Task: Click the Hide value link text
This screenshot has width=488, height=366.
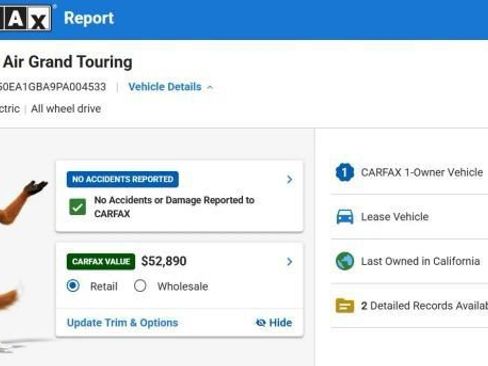Action: pyautogui.click(x=280, y=322)
